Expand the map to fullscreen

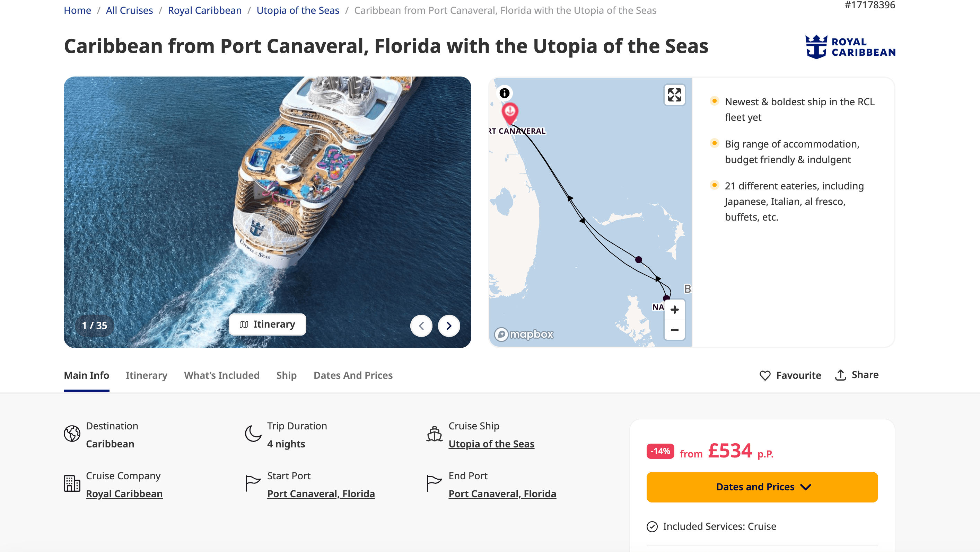tap(674, 95)
